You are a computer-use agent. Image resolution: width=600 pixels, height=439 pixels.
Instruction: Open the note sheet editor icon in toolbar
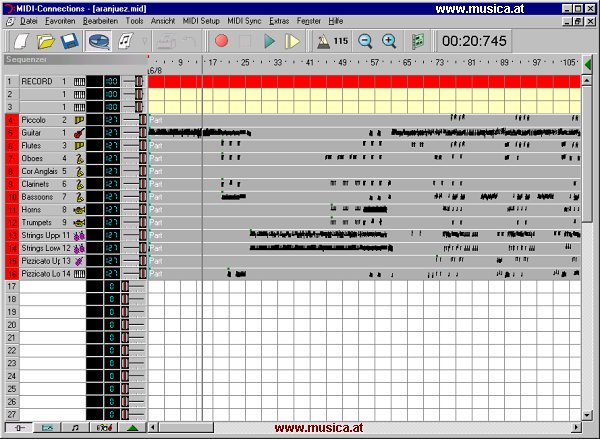coord(125,41)
